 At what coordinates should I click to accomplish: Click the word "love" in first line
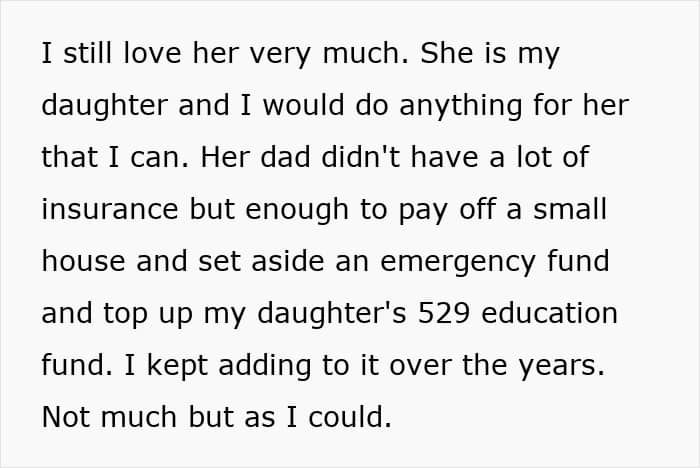(152, 53)
